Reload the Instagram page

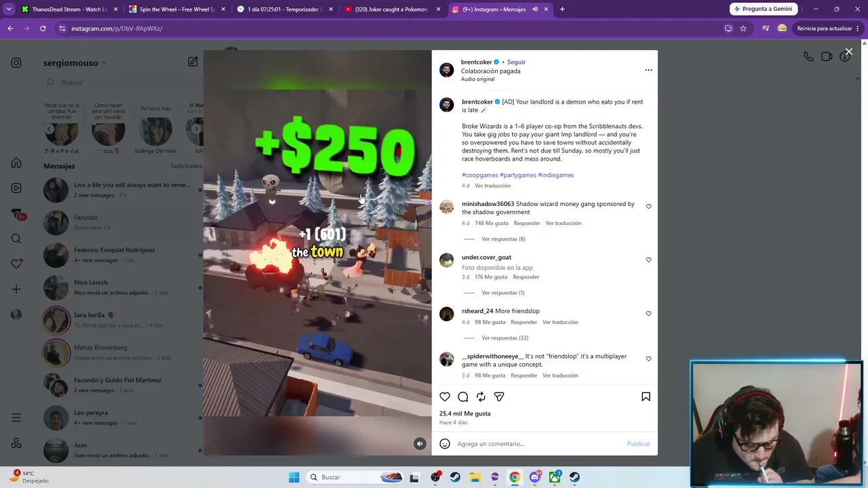(x=43, y=28)
